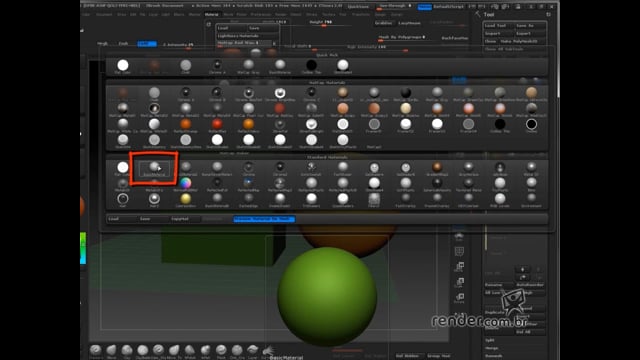The width and height of the screenshot is (640, 360).
Task: Pick the GelShaderA face-like material sphere
Action: pos(374,168)
